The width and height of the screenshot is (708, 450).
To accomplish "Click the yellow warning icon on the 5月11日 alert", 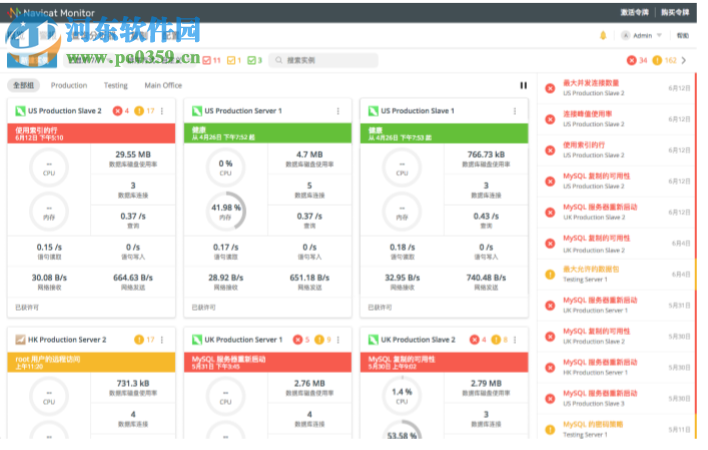I will 550,430.
